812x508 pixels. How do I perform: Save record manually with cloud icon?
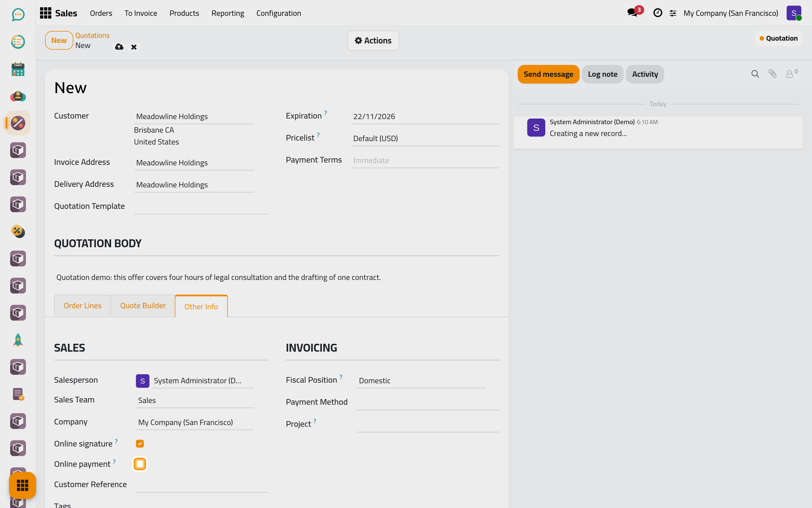pos(119,47)
